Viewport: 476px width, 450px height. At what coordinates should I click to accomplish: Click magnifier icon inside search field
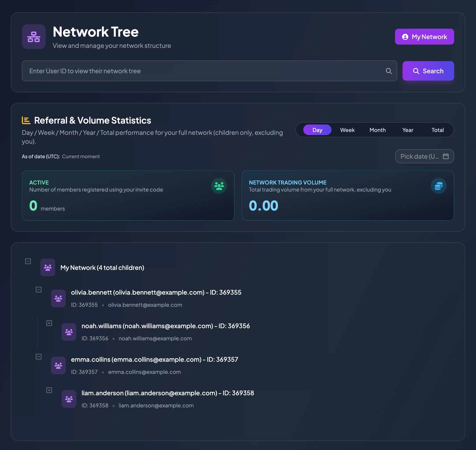click(388, 71)
